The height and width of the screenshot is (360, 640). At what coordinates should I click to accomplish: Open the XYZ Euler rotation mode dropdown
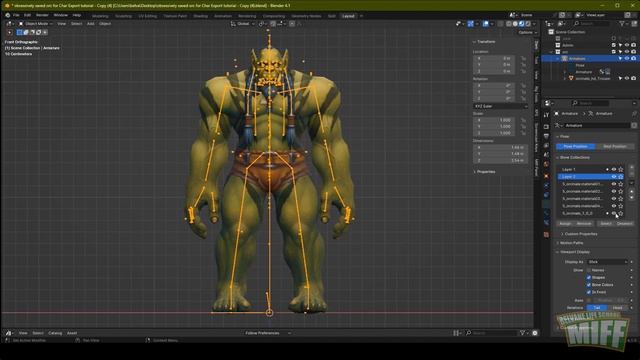[500, 106]
